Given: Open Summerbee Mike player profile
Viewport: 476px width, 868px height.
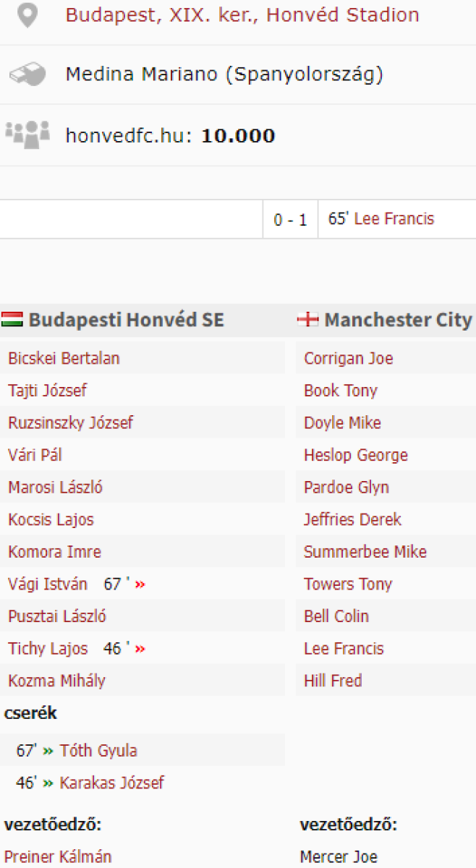Looking at the screenshot, I should point(365,552).
